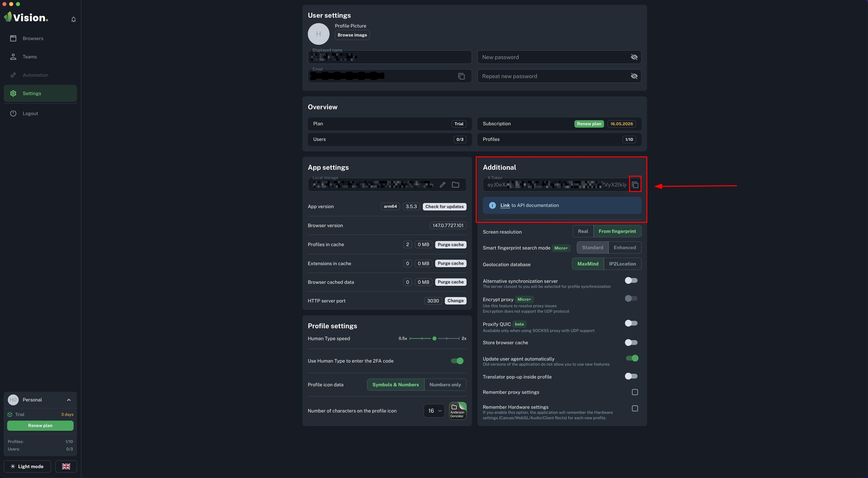The width and height of the screenshot is (868, 478).
Task: Click the arm64 app version tag
Action: (x=390, y=207)
